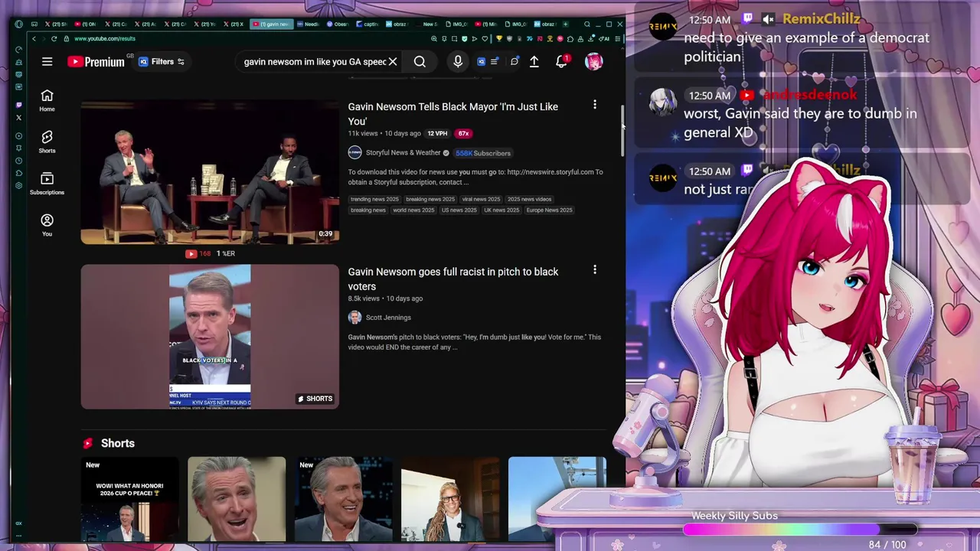980x551 pixels.
Task: Open the Filters button next to logo
Action: click(162, 62)
